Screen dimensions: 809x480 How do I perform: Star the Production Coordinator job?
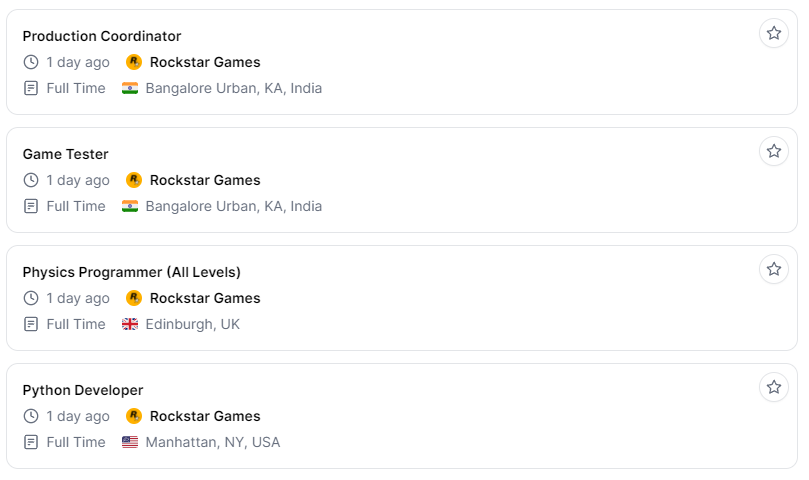point(773,33)
